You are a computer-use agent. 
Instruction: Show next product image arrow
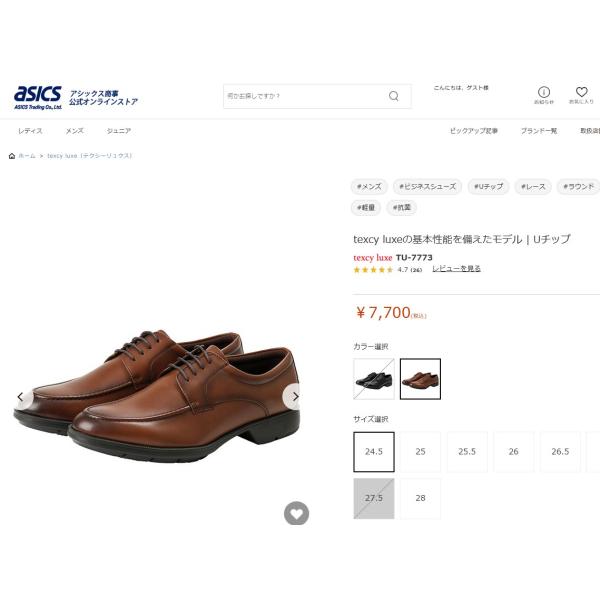click(295, 397)
